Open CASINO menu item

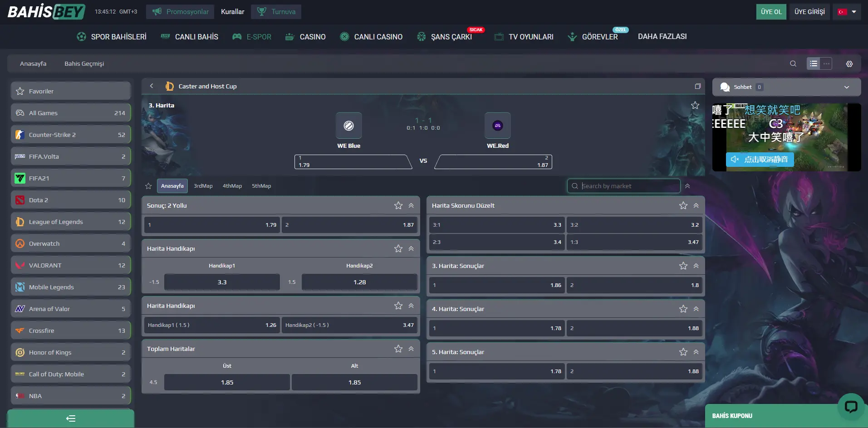(x=305, y=37)
